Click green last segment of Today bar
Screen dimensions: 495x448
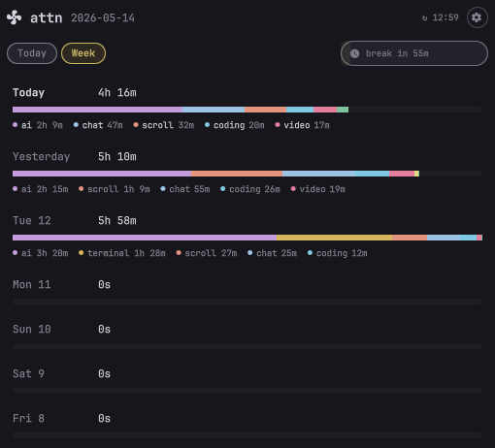[x=343, y=110]
